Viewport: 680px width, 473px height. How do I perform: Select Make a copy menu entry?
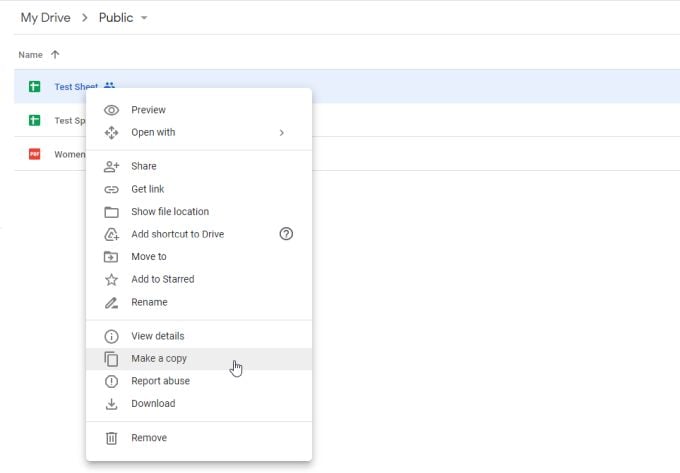(x=159, y=358)
